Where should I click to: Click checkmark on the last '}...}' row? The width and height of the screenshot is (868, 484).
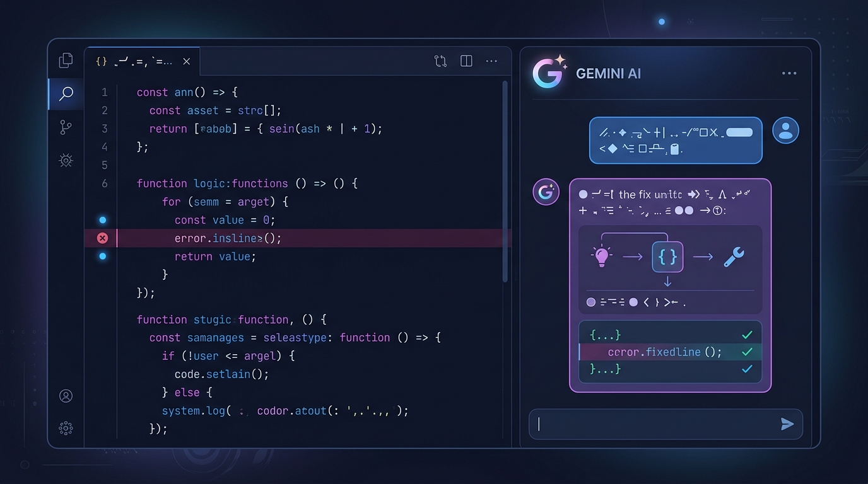click(747, 369)
